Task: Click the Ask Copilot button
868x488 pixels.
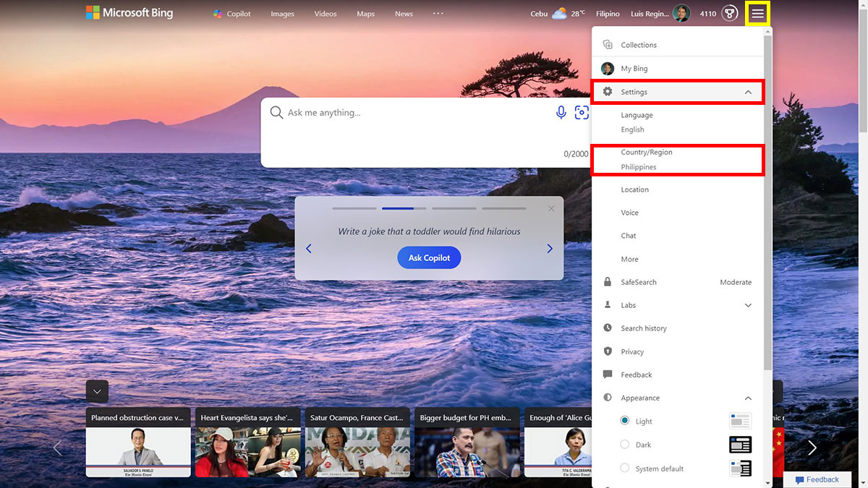Action: pyautogui.click(x=429, y=257)
